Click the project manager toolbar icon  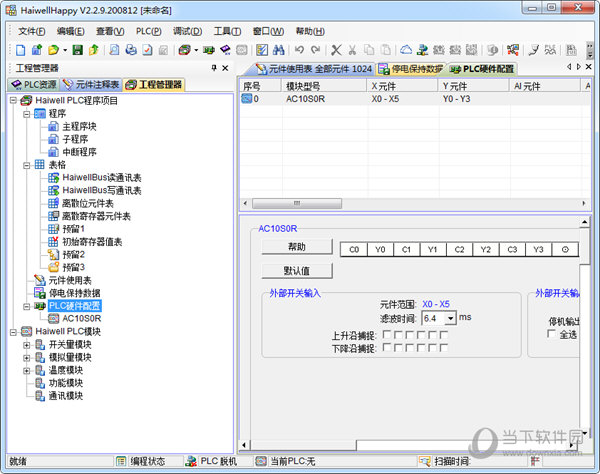click(184, 50)
